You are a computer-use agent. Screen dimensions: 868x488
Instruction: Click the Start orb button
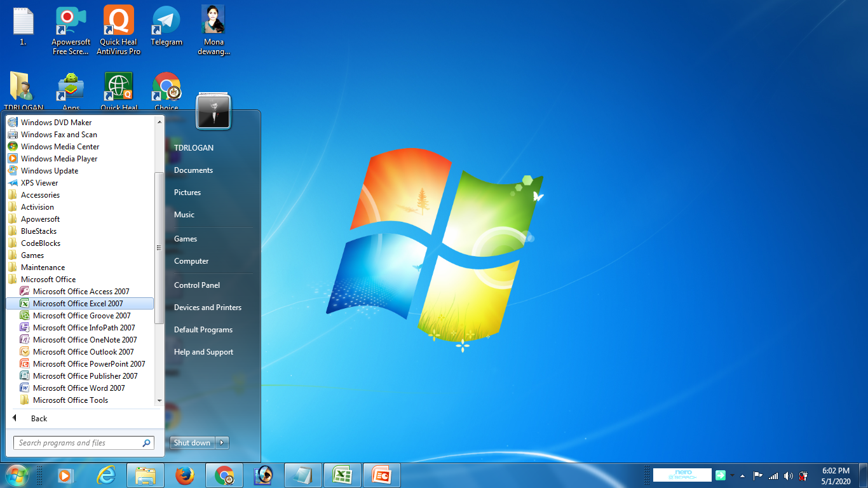17,475
